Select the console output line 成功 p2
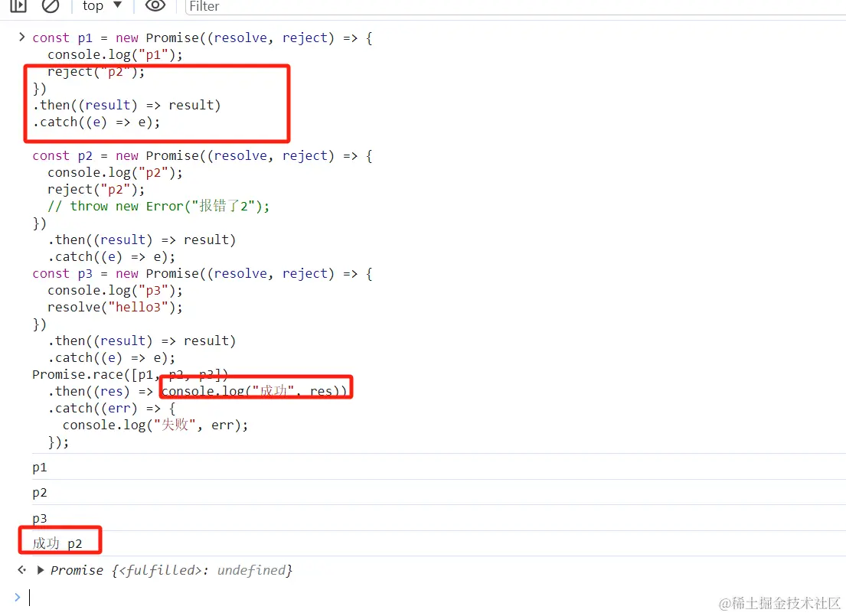Image resolution: width=846 pixels, height=616 pixels. (x=57, y=543)
